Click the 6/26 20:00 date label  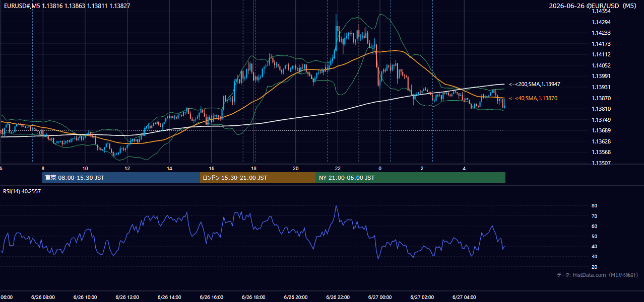pos(296,297)
